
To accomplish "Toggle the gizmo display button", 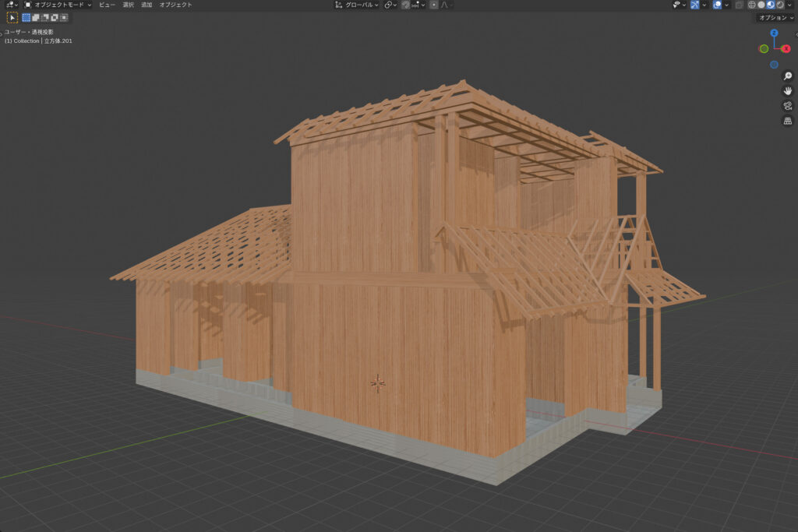I will [x=694, y=5].
